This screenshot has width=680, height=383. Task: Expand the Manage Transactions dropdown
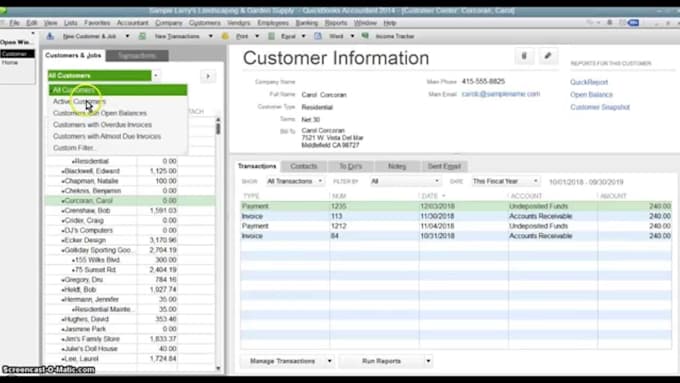[x=287, y=361]
